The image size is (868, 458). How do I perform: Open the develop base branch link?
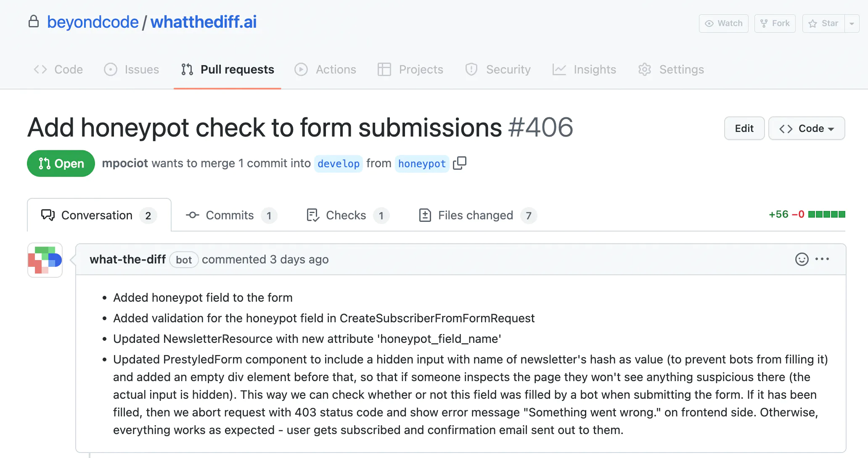[x=339, y=163]
